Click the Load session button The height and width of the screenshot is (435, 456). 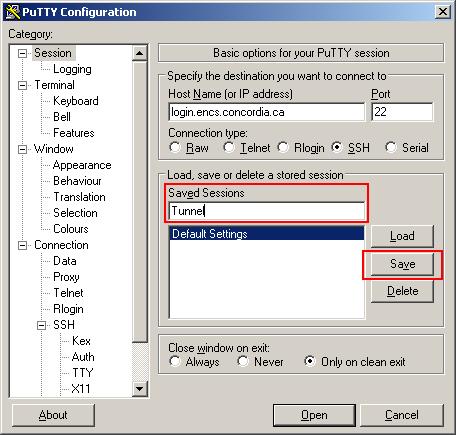(x=402, y=236)
